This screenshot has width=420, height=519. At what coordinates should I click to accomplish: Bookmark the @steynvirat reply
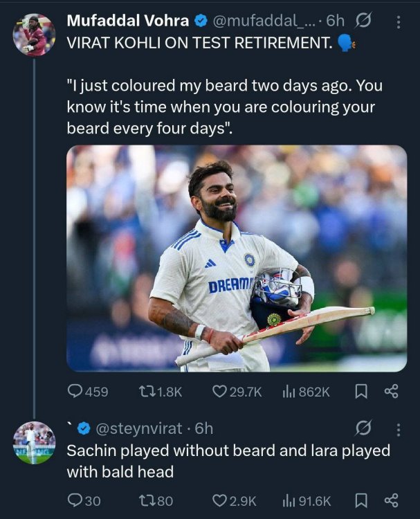coord(361,500)
